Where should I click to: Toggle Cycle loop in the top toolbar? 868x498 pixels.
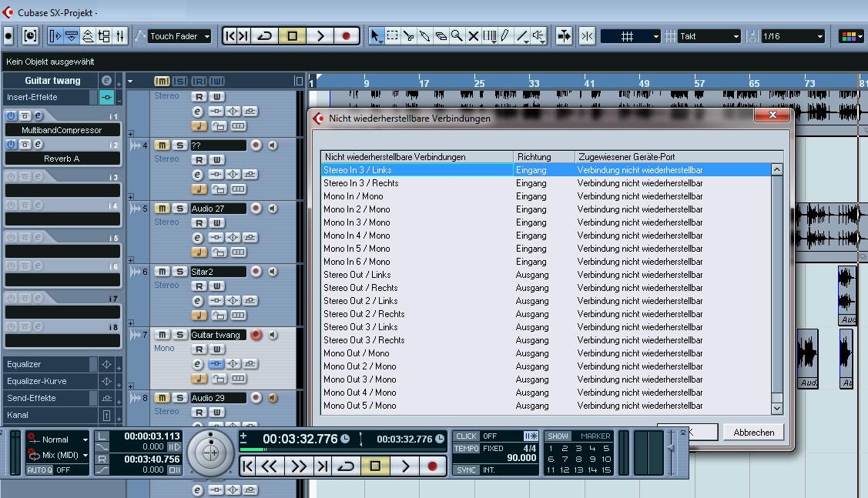pyautogui.click(x=265, y=36)
